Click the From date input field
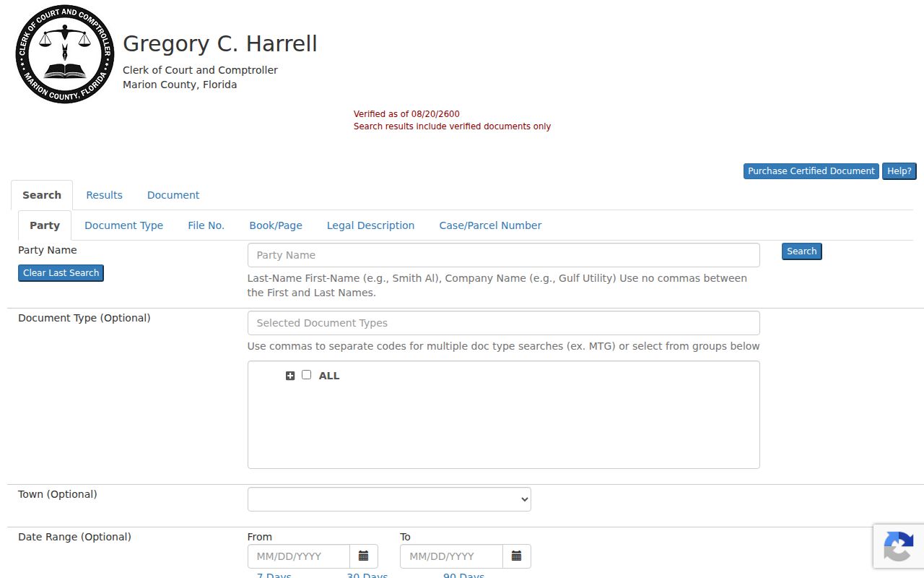 click(x=299, y=556)
